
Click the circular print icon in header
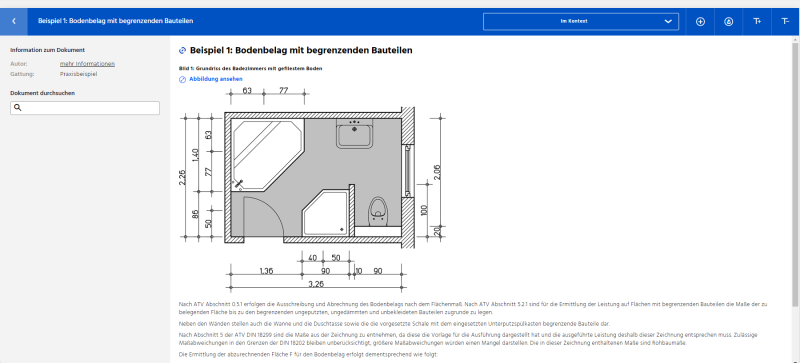click(729, 21)
